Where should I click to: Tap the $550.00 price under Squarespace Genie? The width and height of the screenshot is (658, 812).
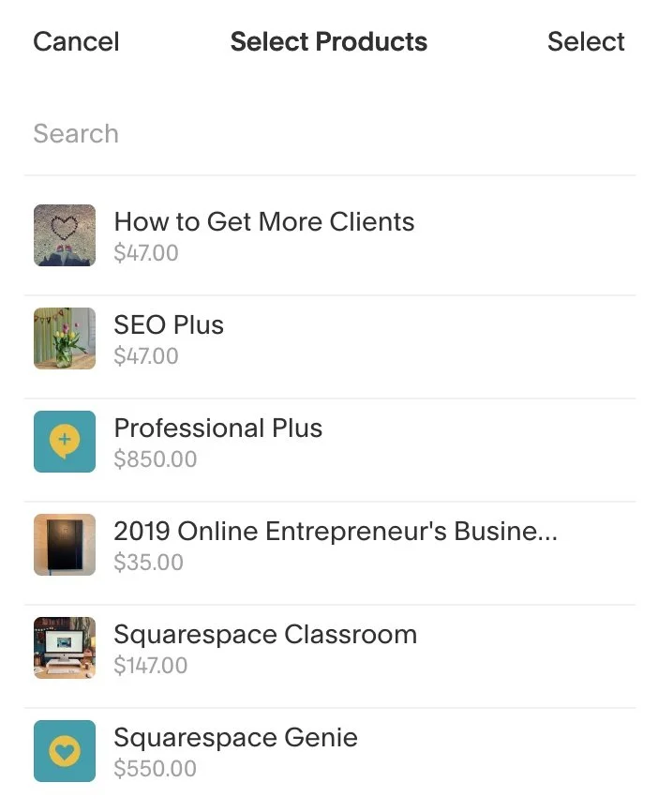[x=156, y=769]
